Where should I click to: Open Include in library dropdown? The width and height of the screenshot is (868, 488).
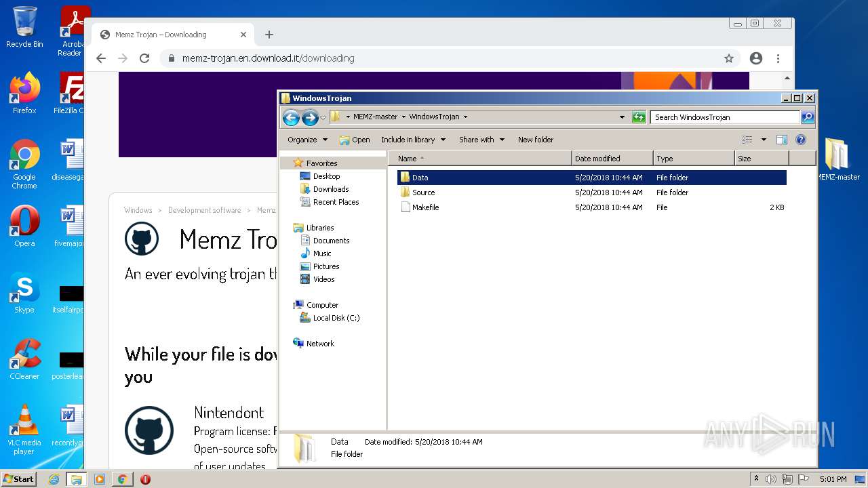(x=413, y=140)
